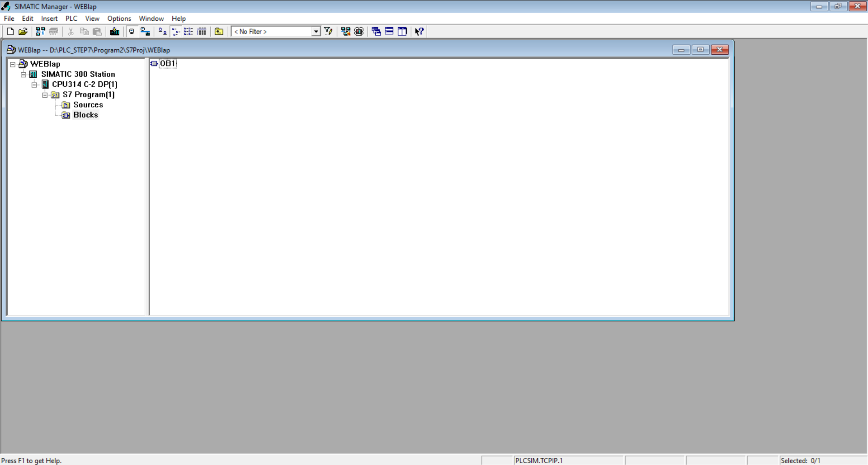Open the View menu
Image resolution: width=868 pixels, height=465 pixels.
[x=92, y=19]
